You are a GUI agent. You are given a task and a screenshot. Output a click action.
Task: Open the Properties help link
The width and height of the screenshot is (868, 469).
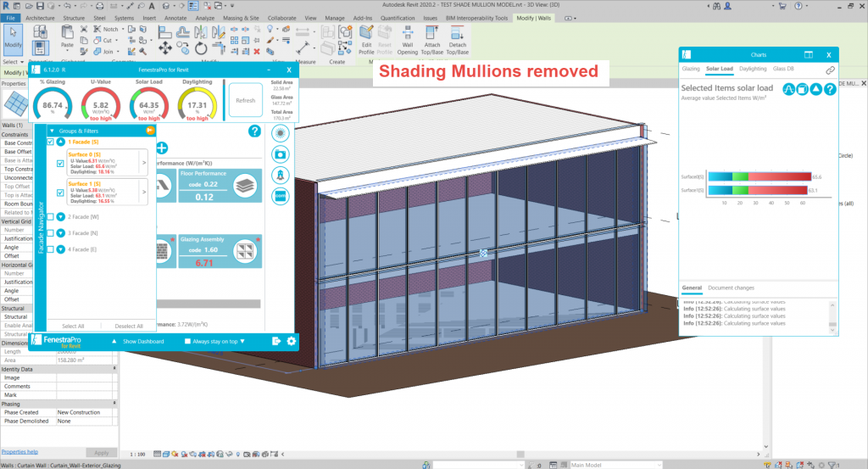point(19,452)
